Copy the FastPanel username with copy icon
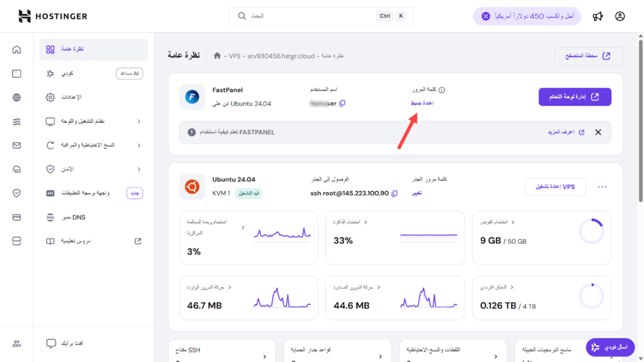This screenshot has width=644, height=362. pos(342,103)
